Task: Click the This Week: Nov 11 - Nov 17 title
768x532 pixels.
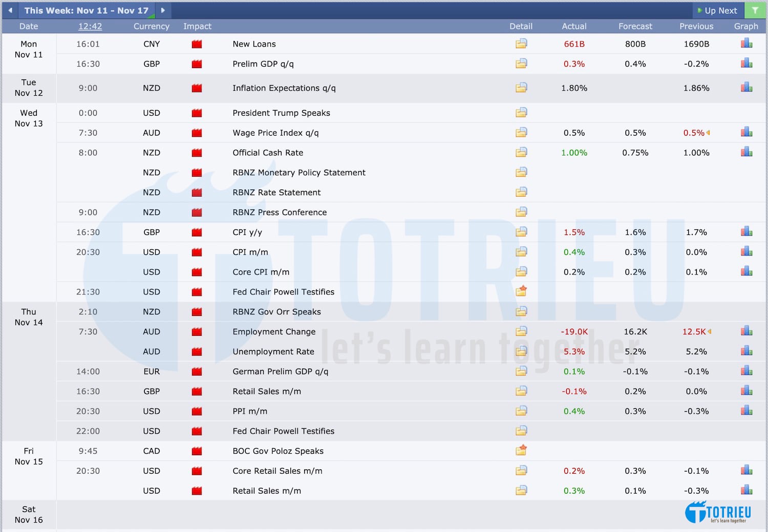Action: pos(86,10)
